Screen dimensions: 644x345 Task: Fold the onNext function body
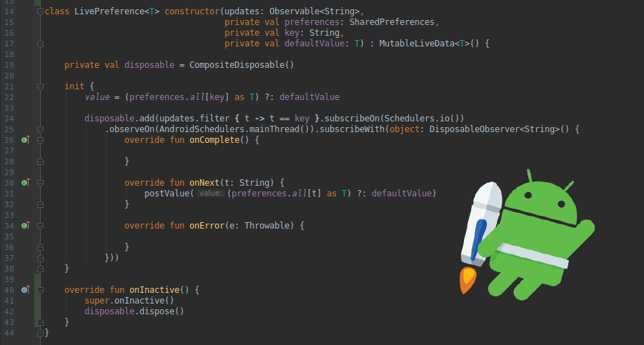40,183
